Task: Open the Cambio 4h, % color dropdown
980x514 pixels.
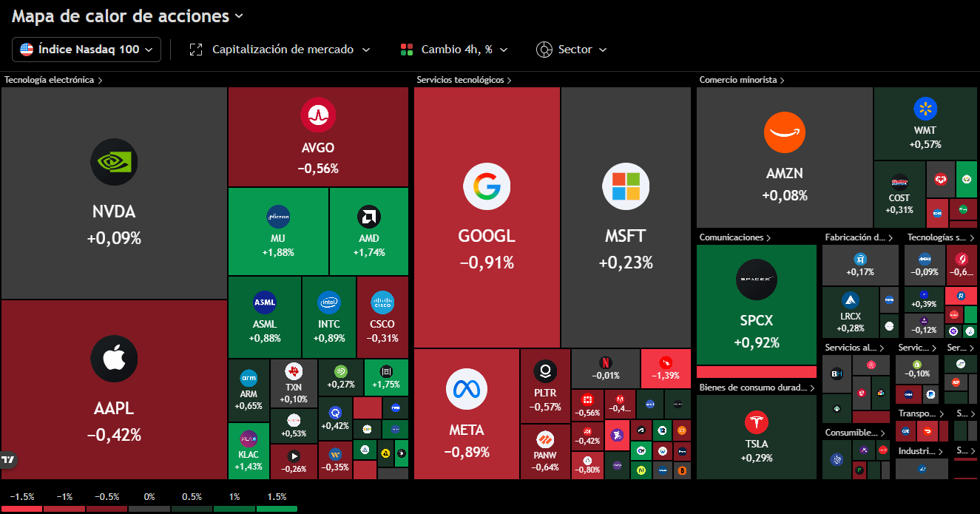Action: pyautogui.click(x=455, y=50)
